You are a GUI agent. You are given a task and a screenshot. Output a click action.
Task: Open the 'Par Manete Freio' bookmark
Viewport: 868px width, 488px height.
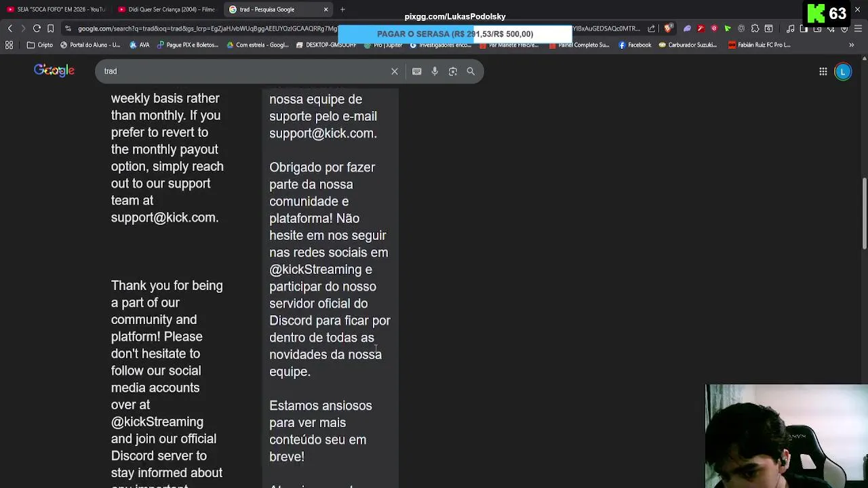509,45
